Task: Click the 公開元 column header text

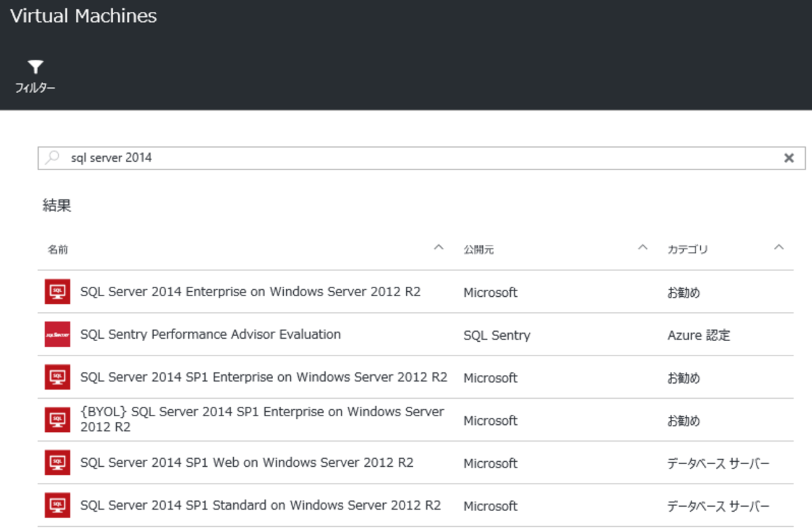Action: click(x=479, y=249)
